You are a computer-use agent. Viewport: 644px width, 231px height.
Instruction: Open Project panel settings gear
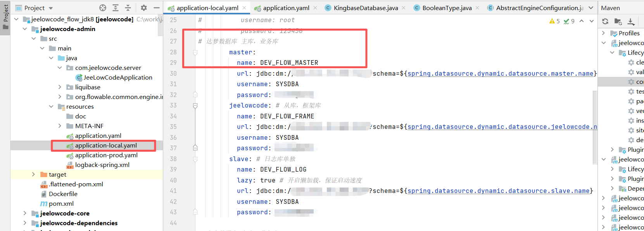144,8
